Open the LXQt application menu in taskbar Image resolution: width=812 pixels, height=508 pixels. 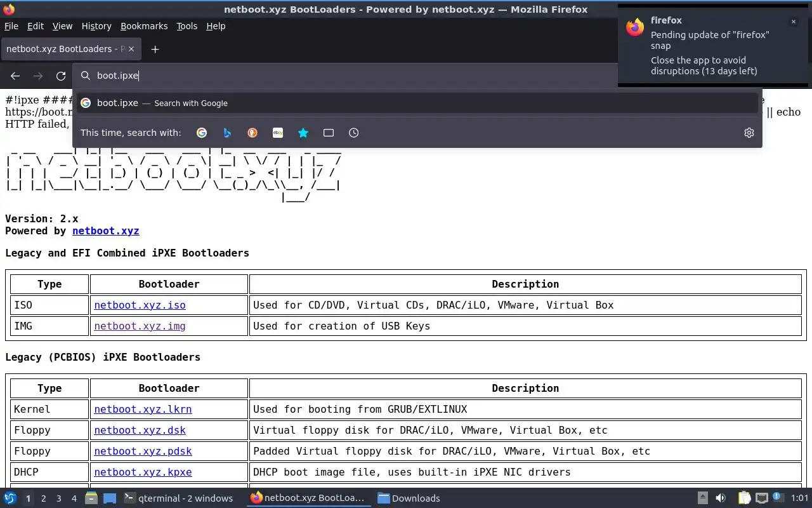pyautogui.click(x=10, y=498)
